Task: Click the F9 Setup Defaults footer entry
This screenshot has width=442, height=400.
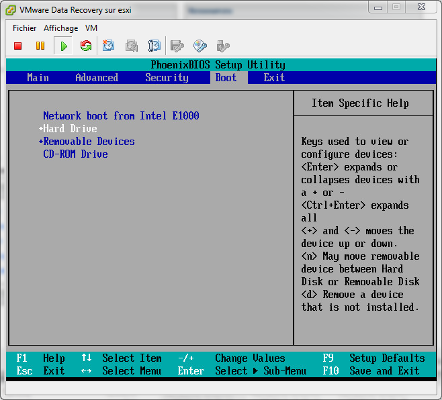Action: [374, 358]
